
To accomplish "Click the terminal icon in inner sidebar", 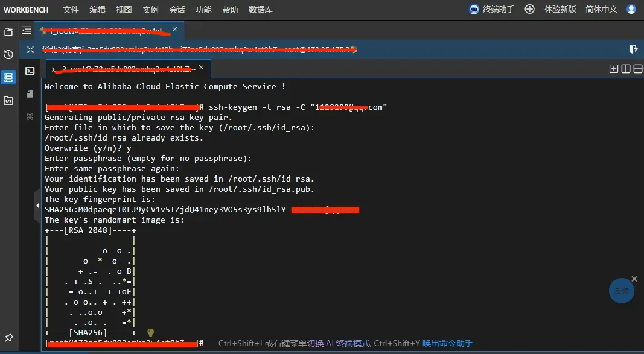I will click(30, 71).
